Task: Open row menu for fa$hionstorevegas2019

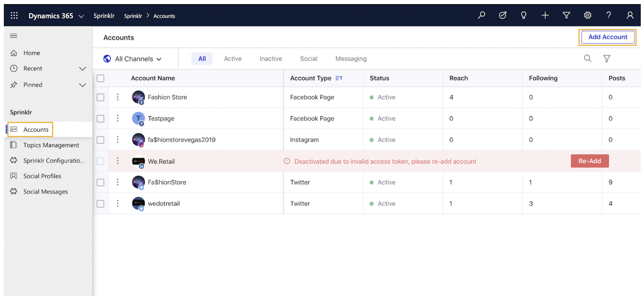Action: [118, 139]
